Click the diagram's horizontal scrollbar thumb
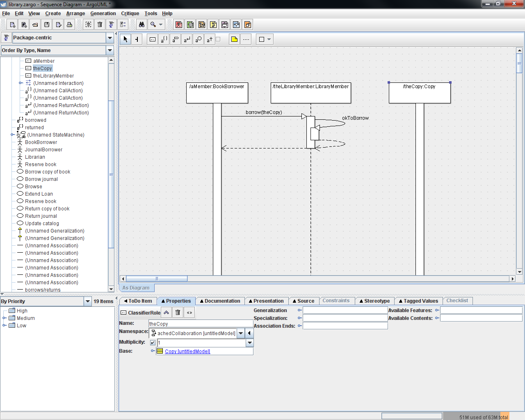The height and width of the screenshot is (420, 525). click(x=156, y=279)
